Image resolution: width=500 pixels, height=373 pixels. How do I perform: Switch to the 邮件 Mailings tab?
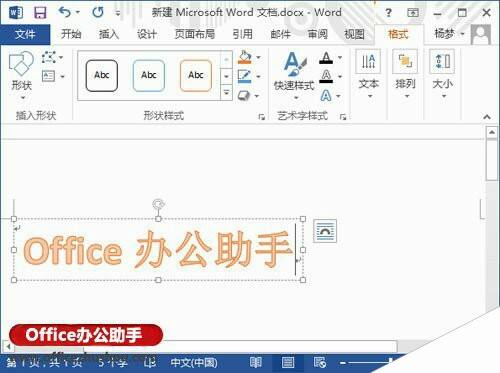tap(280, 34)
